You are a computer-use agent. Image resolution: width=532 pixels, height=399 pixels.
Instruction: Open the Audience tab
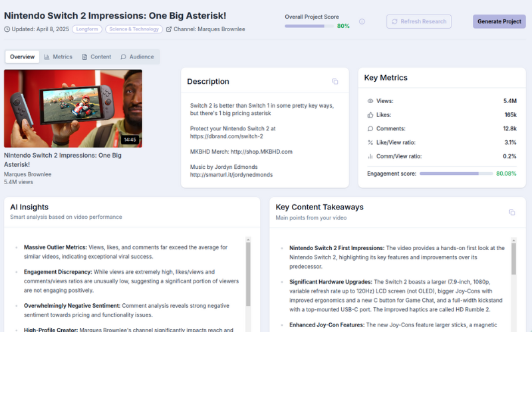(x=138, y=57)
